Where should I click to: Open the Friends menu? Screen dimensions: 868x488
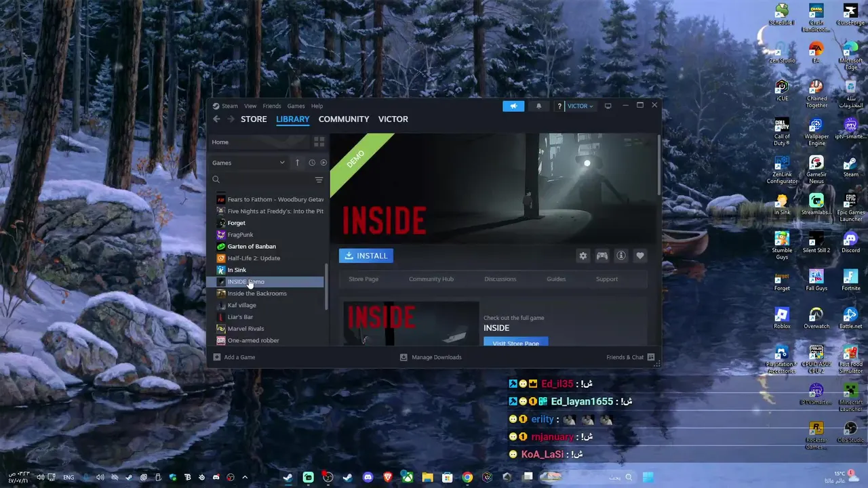pos(272,106)
